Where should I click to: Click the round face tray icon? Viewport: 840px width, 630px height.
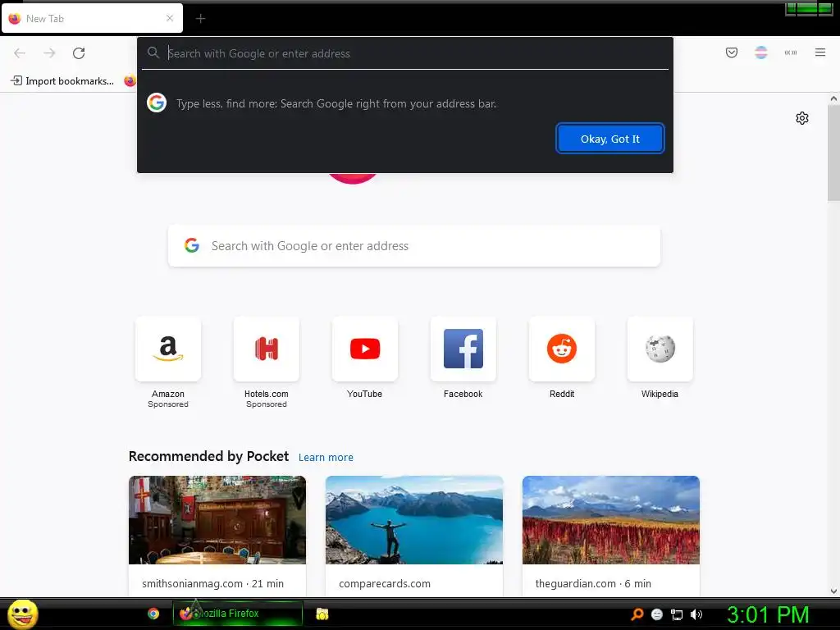pos(657,614)
